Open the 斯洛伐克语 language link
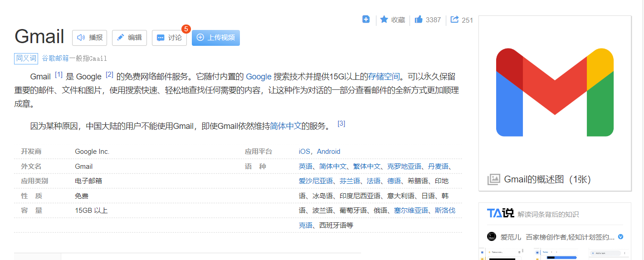Screen dimensions: 644x260 pos(377,218)
